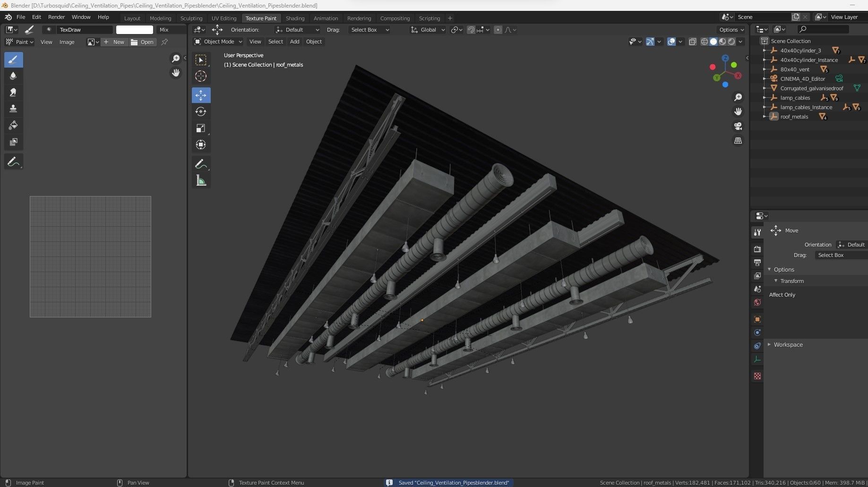Switch to the Sculpting workspace tab
868x487 pixels.
[191, 18]
